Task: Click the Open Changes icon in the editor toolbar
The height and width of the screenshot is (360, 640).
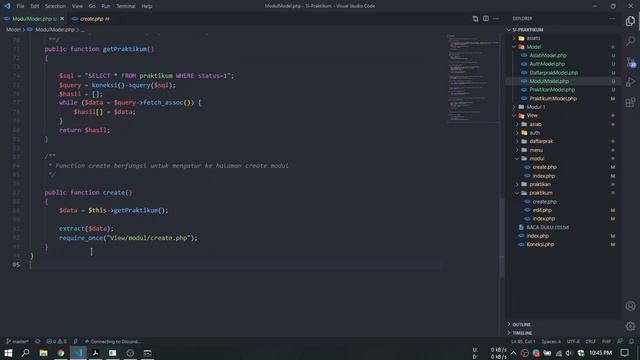Action: [x=475, y=19]
